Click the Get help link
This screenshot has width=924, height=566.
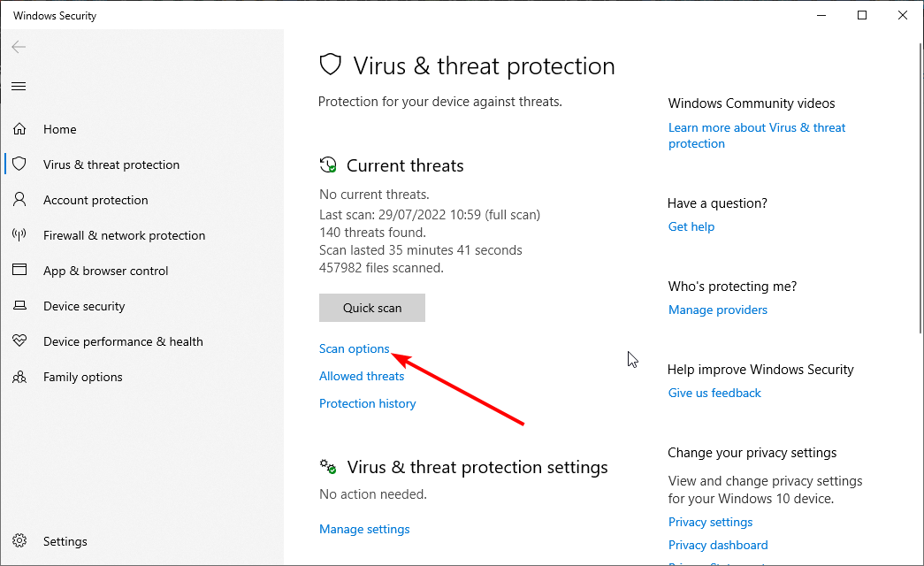coord(691,226)
